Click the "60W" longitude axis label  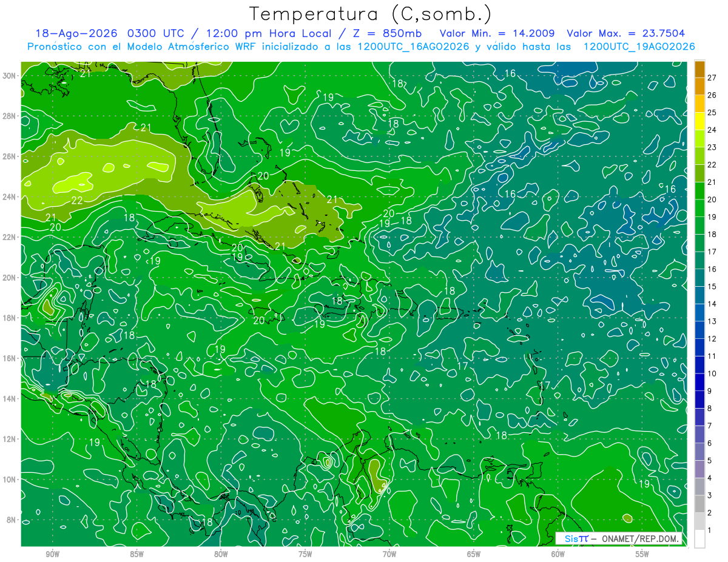(x=558, y=554)
